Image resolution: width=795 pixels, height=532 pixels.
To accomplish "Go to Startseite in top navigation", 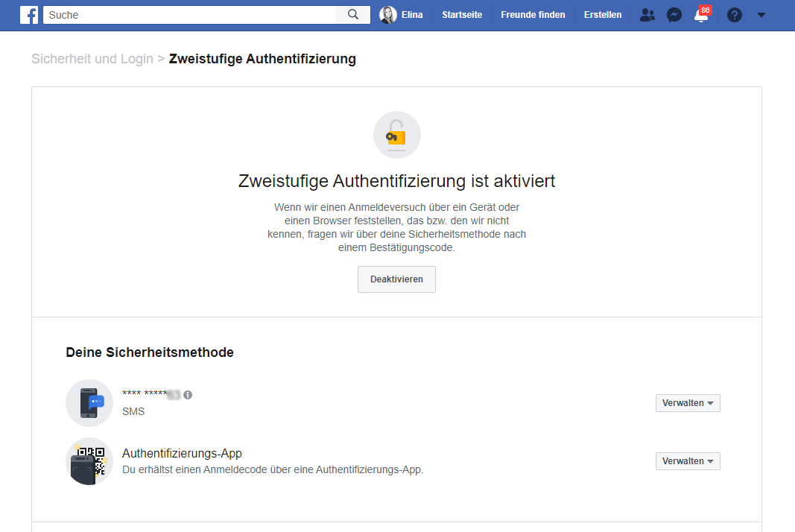I will (x=462, y=15).
